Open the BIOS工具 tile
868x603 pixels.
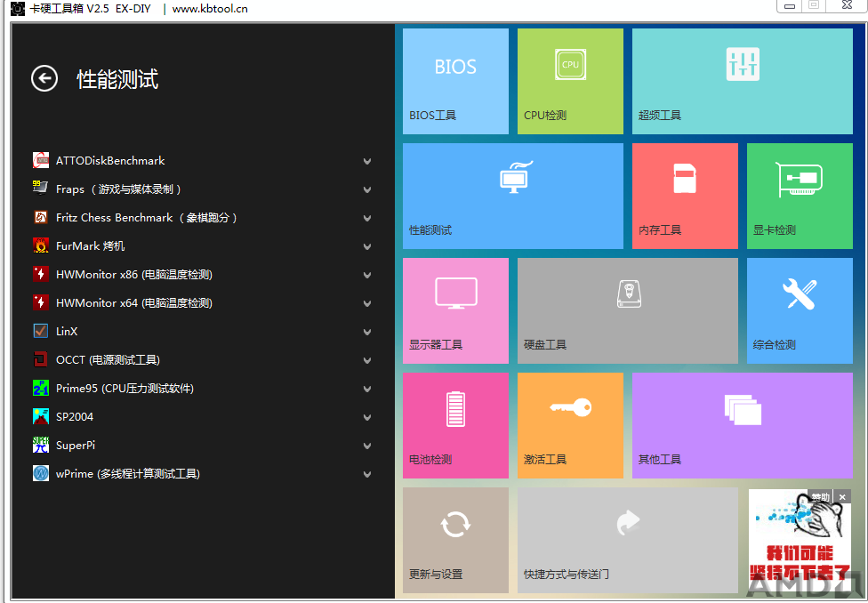coord(455,82)
